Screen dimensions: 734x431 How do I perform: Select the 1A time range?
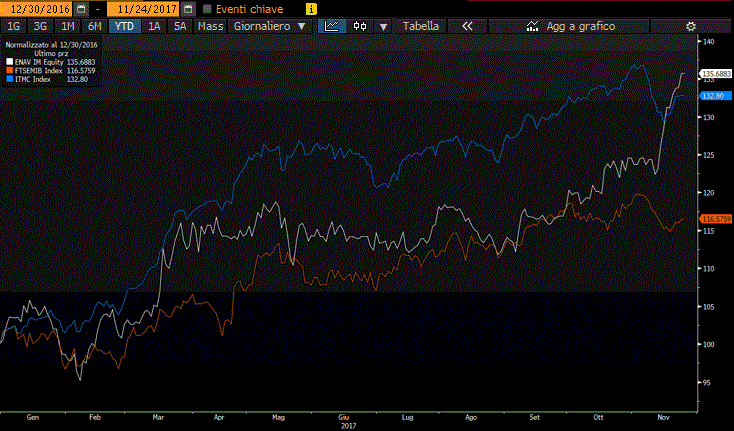click(154, 26)
